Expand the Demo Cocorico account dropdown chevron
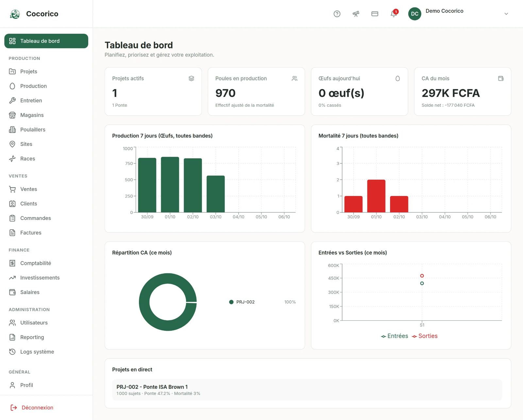Viewport: 523px width, 420px height. click(x=506, y=14)
